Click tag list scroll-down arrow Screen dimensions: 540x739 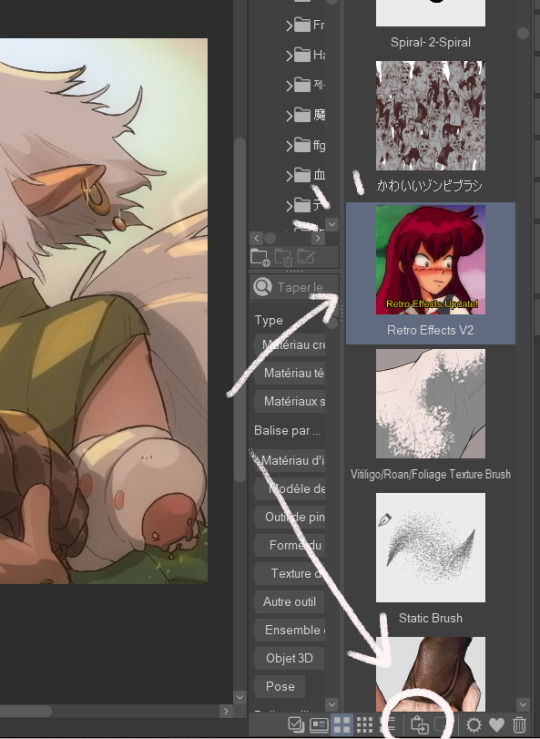[x=332, y=705]
